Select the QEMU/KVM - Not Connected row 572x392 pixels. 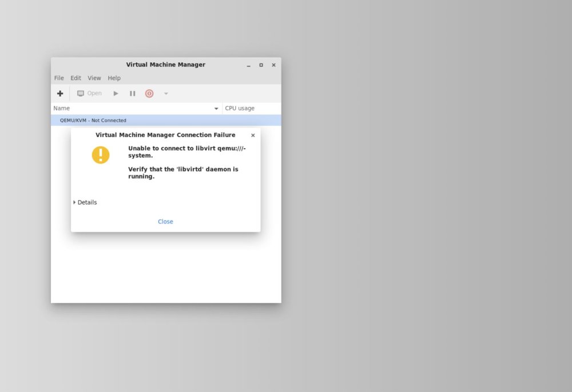tap(166, 120)
